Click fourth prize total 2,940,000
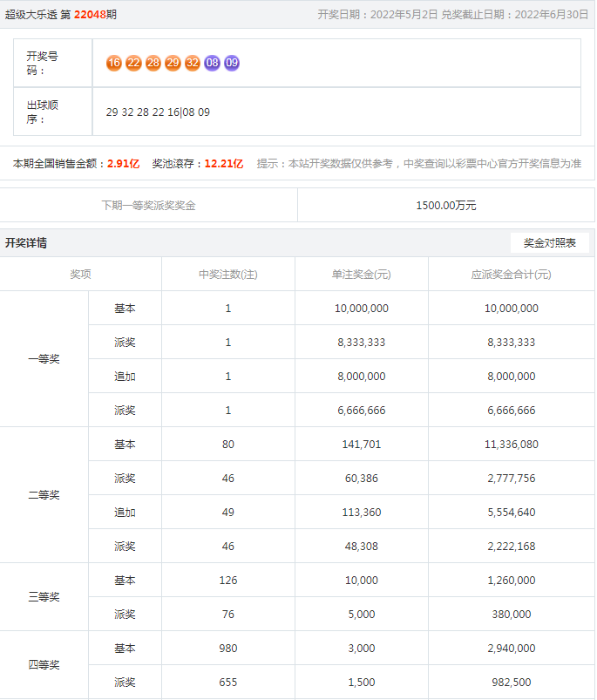The image size is (597, 700). coord(512,649)
